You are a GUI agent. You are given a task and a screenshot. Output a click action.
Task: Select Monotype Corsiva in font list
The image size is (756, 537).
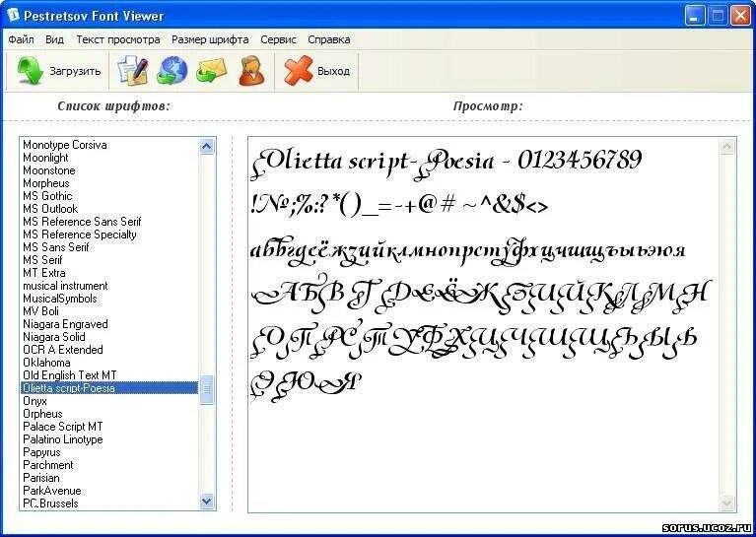coord(109,145)
